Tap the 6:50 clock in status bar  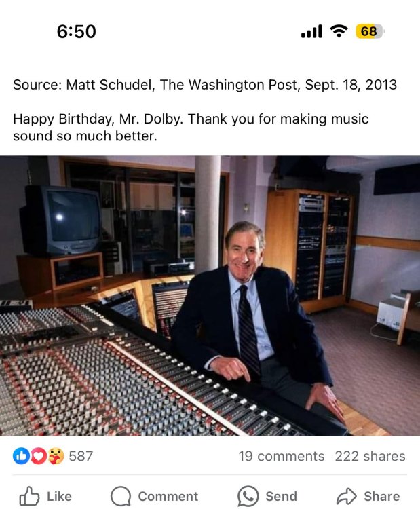pos(76,31)
